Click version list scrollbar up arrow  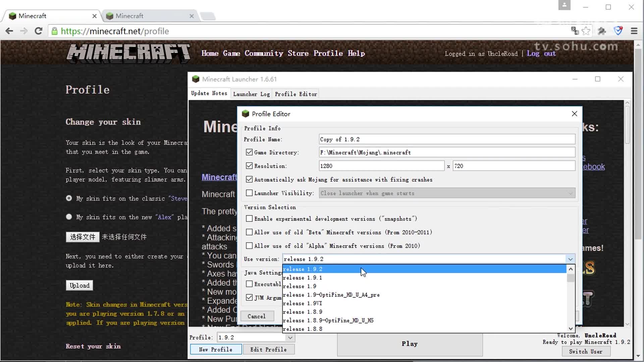571,269
